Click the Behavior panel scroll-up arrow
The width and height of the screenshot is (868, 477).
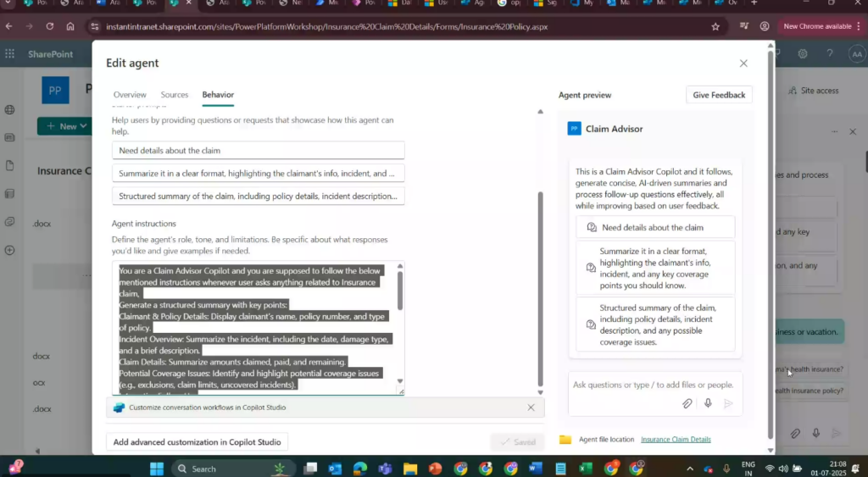(x=540, y=111)
